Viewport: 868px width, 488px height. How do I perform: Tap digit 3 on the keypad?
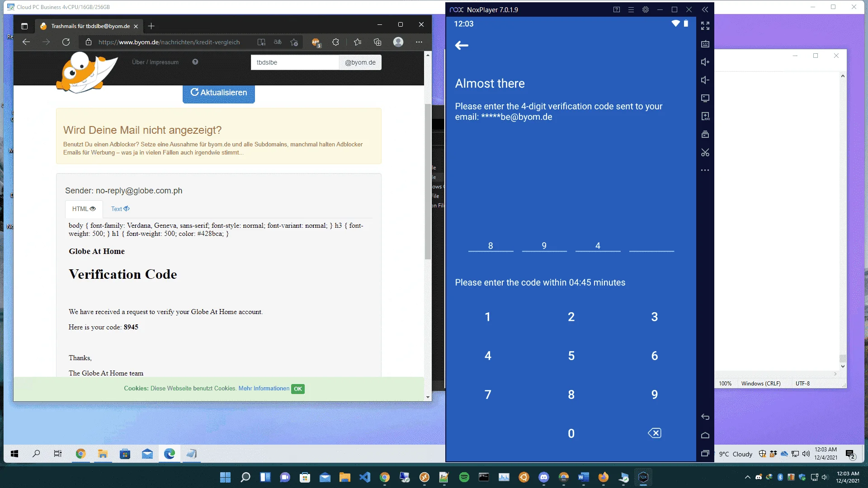(x=655, y=317)
